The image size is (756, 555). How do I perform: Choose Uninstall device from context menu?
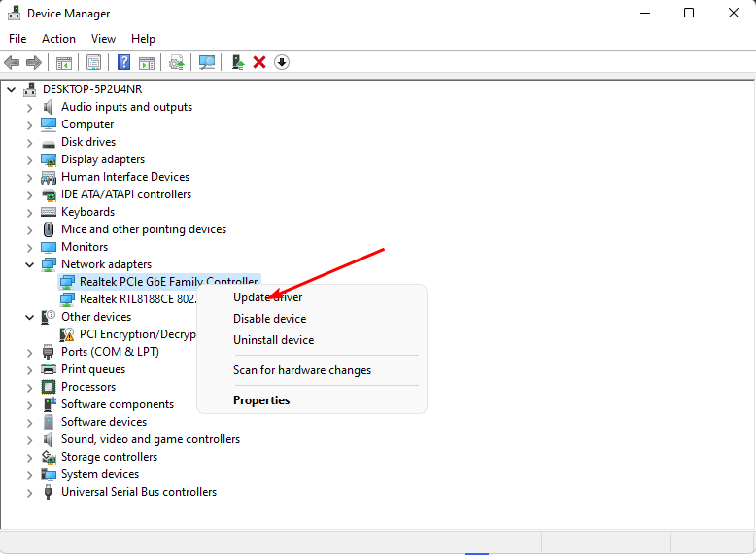pyautogui.click(x=312, y=340)
